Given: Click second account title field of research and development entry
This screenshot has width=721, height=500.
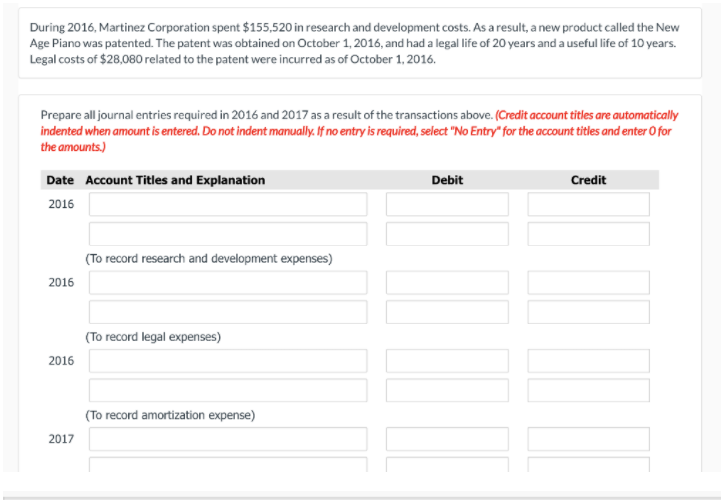Looking at the screenshot, I should tap(228, 234).
